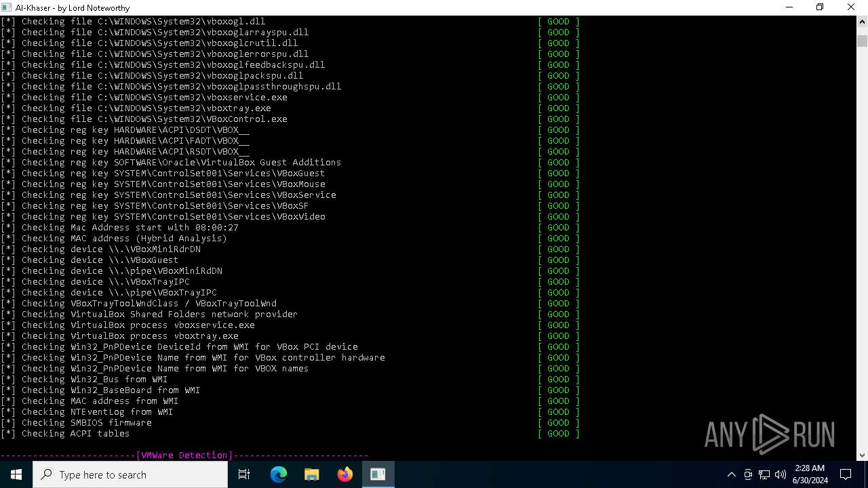Image resolution: width=868 pixels, height=488 pixels.
Task: Open the network status tray icon
Action: [x=764, y=474]
